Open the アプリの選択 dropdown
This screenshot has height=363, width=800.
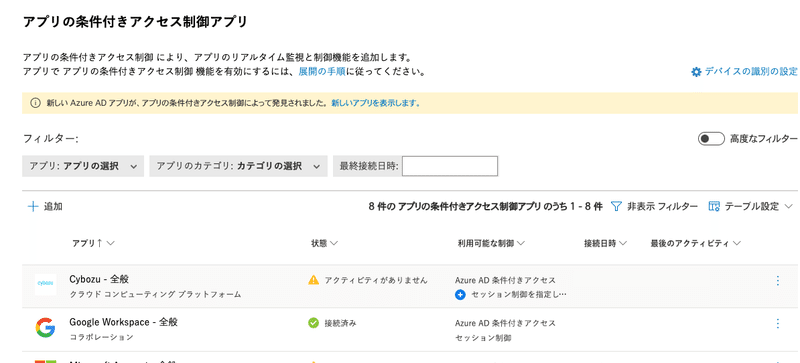83,166
